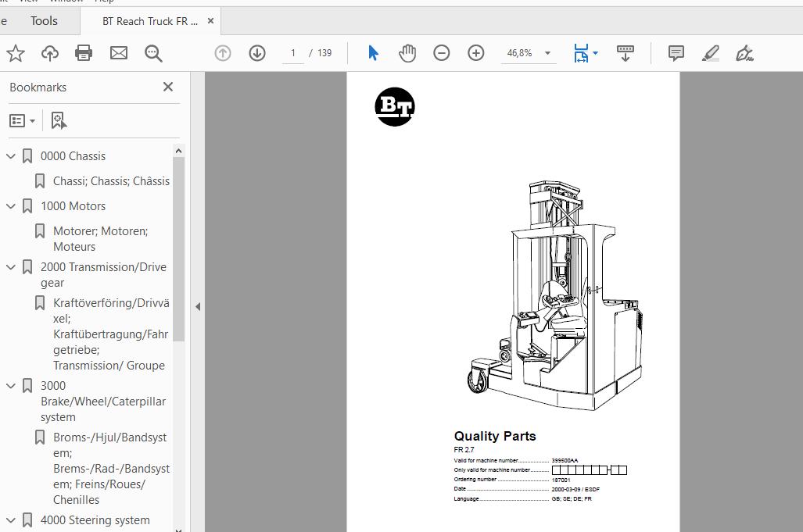
Task: Collapse the 1000 Motors bookmark group
Action: click(x=11, y=206)
